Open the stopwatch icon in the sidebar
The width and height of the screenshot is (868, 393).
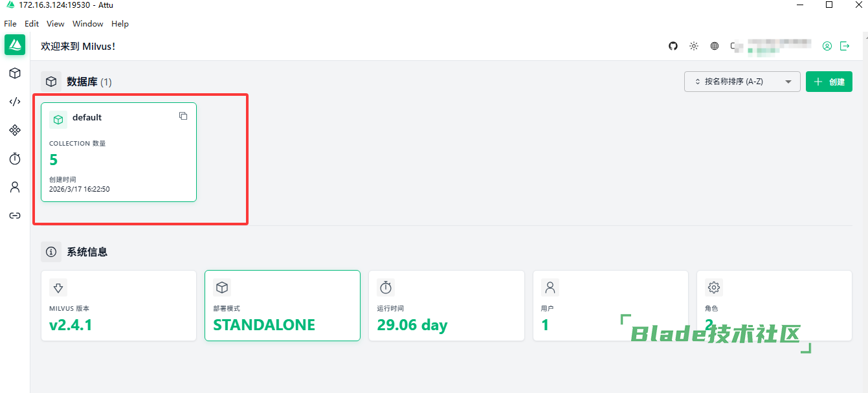pyautogui.click(x=15, y=159)
